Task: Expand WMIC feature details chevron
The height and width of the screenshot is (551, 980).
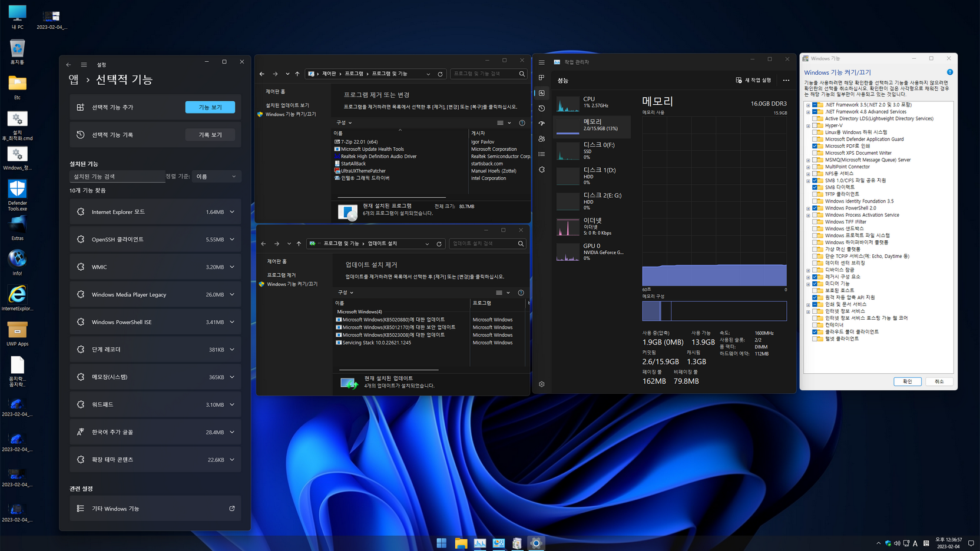Action: [x=232, y=267]
